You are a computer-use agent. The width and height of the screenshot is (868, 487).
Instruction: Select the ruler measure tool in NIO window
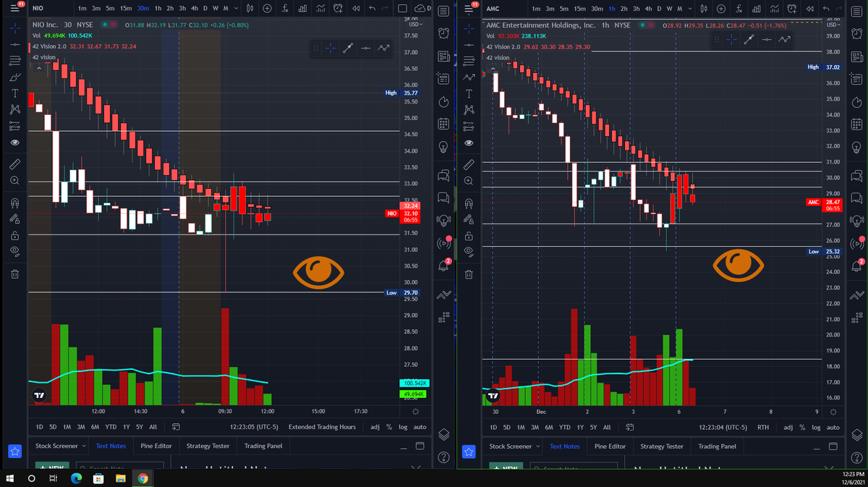coord(14,164)
